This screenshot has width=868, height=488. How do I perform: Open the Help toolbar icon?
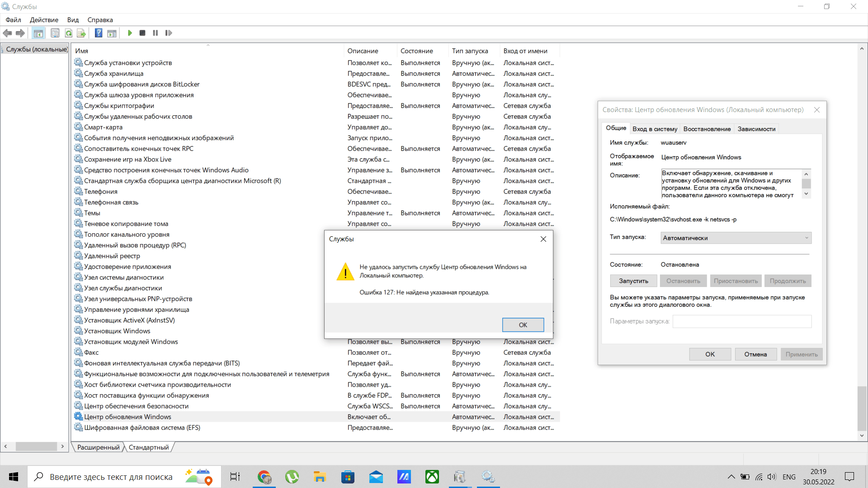[99, 33]
